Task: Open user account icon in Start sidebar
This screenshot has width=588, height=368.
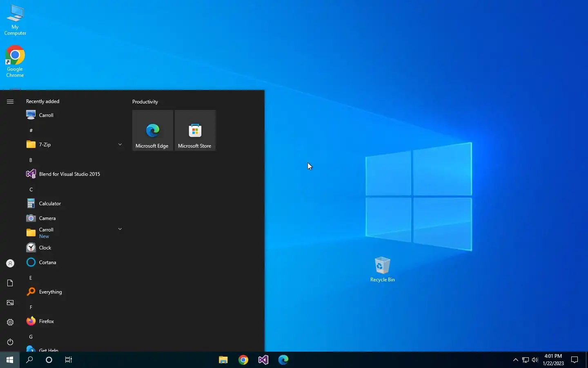Action: point(10,263)
